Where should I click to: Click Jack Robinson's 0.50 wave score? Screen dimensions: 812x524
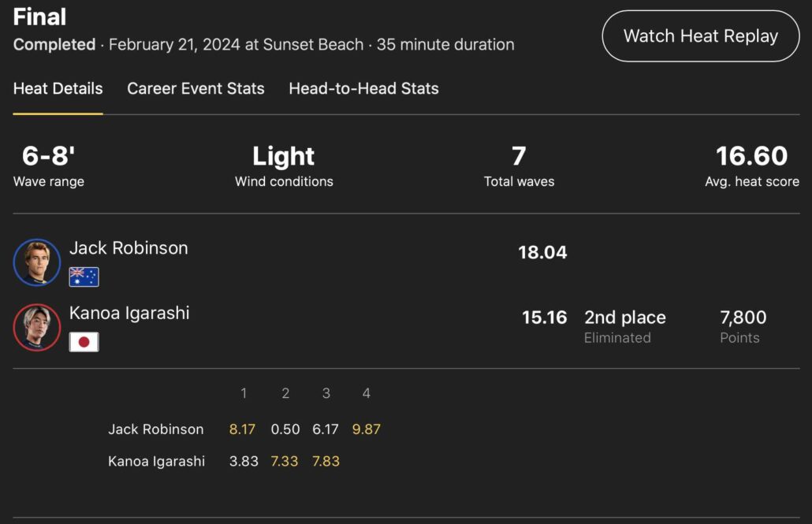(x=285, y=429)
